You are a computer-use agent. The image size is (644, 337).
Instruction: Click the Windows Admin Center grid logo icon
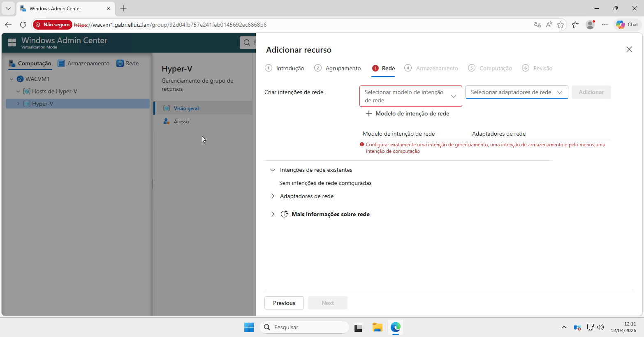12,42
